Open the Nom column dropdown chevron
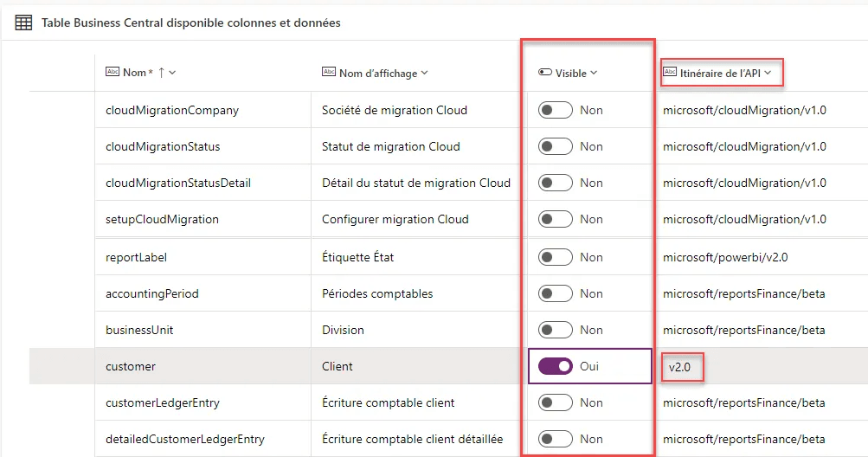 point(173,73)
